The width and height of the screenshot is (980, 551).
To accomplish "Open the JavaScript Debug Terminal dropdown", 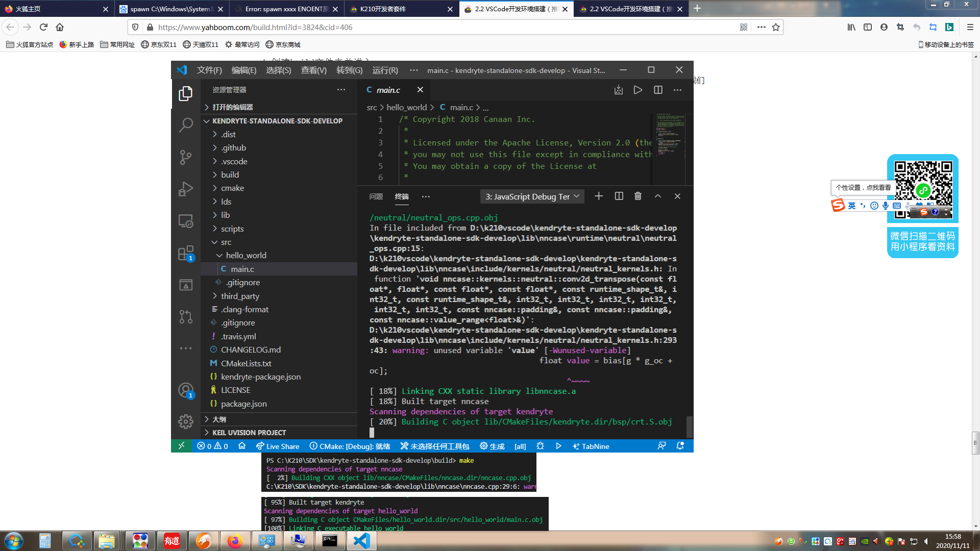I will tap(532, 197).
